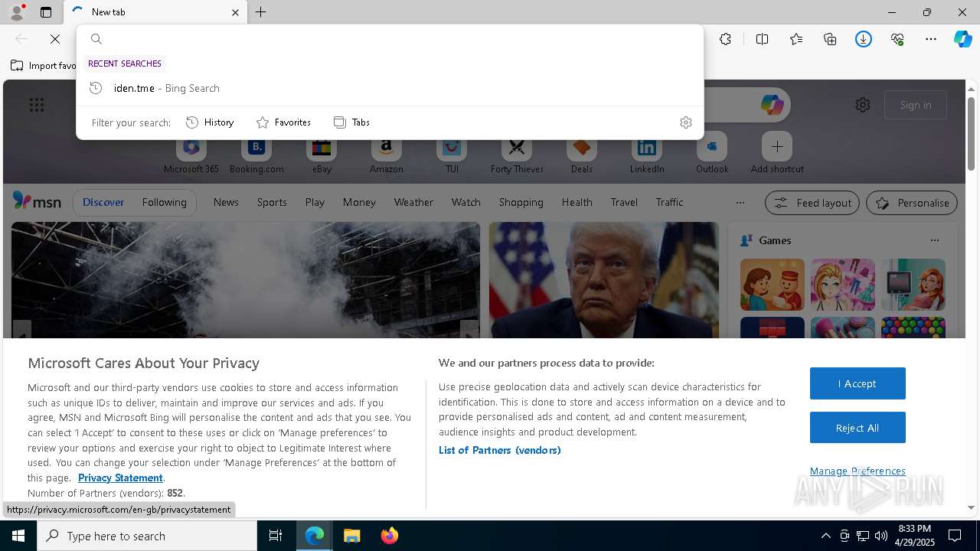The image size is (980, 551).
Task: Click the MSN logo
Action: 37,202
